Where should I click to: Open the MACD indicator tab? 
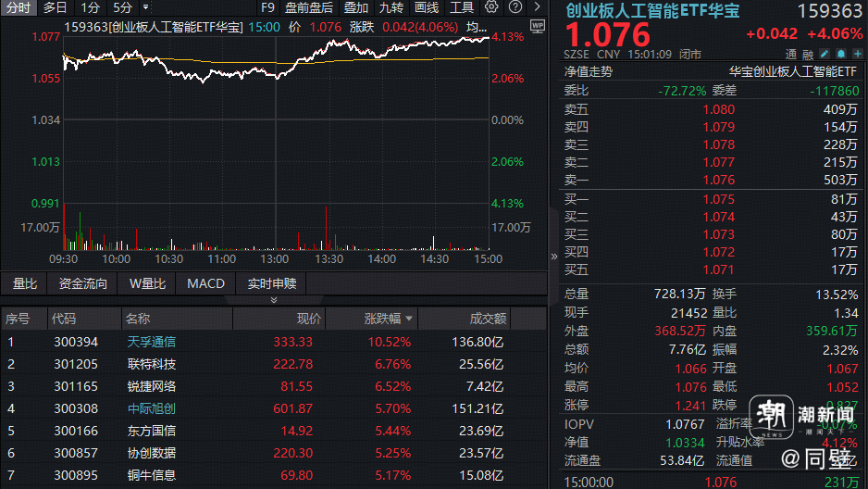click(x=206, y=283)
